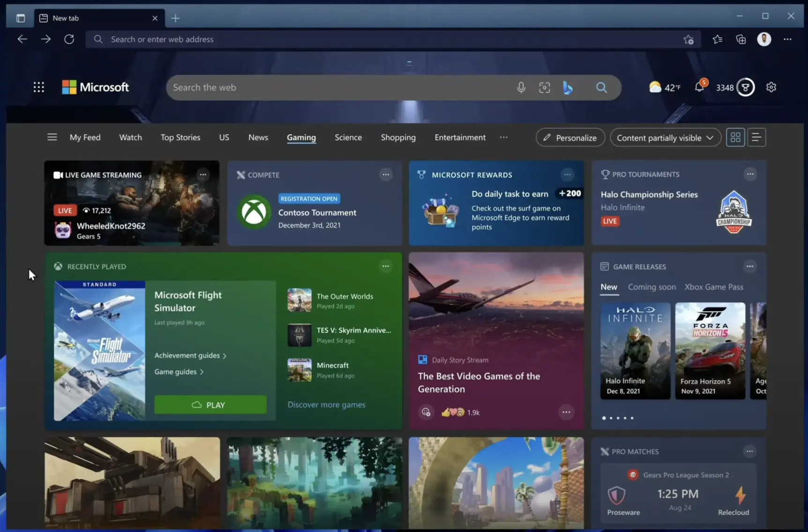This screenshot has height=532, width=808.
Task: Open notifications bell icon
Action: click(699, 87)
